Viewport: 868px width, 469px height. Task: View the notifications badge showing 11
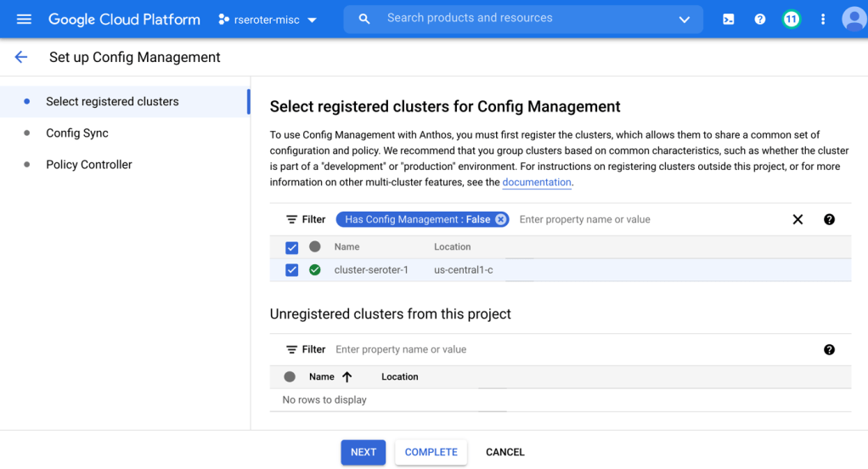click(792, 19)
